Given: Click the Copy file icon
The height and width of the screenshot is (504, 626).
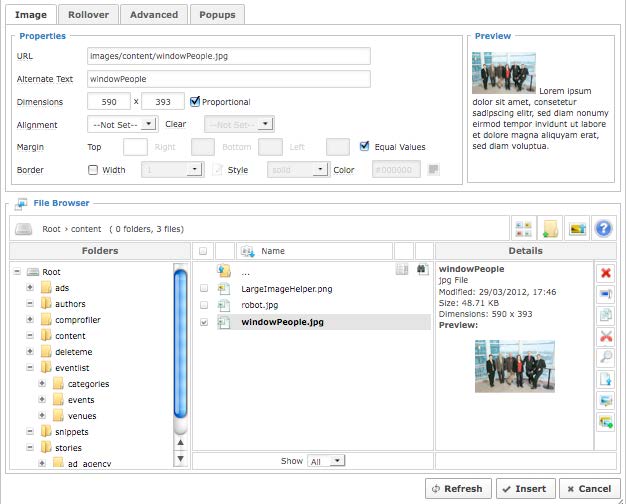Looking at the screenshot, I should coord(604,315).
